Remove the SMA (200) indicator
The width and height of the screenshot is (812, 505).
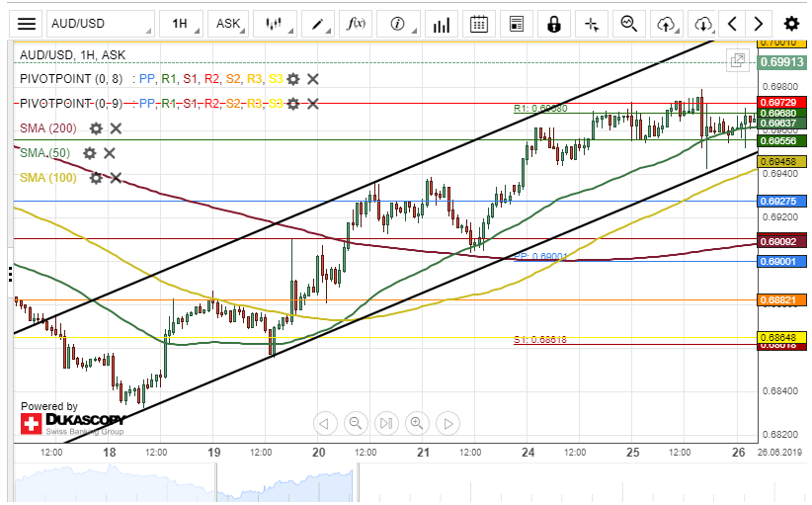116,128
